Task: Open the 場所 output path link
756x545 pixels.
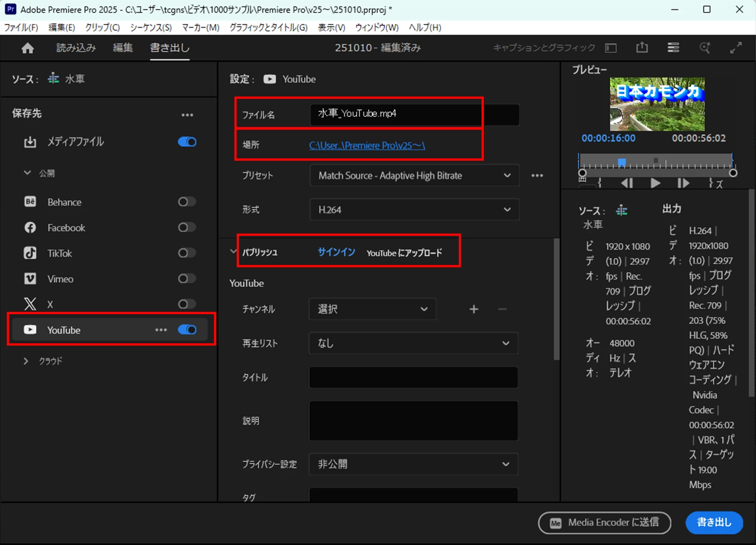Action: point(367,145)
